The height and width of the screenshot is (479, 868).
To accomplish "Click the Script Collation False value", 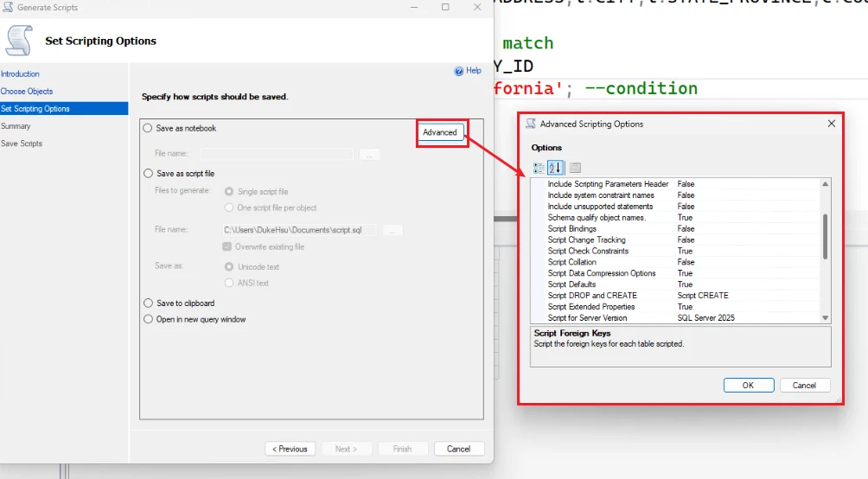I will pyautogui.click(x=686, y=262).
